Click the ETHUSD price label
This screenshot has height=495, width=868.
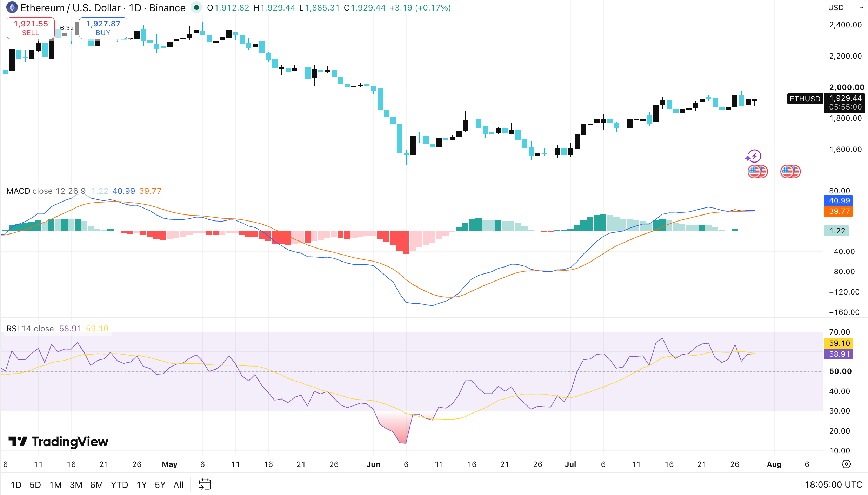click(x=805, y=99)
